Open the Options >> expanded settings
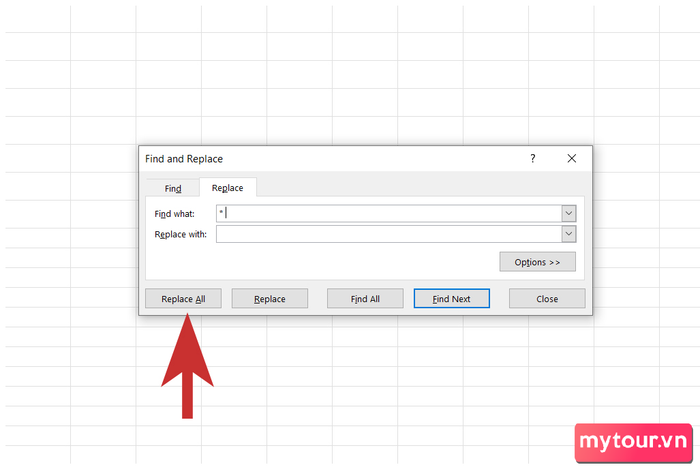The image size is (700, 472). coord(538,262)
